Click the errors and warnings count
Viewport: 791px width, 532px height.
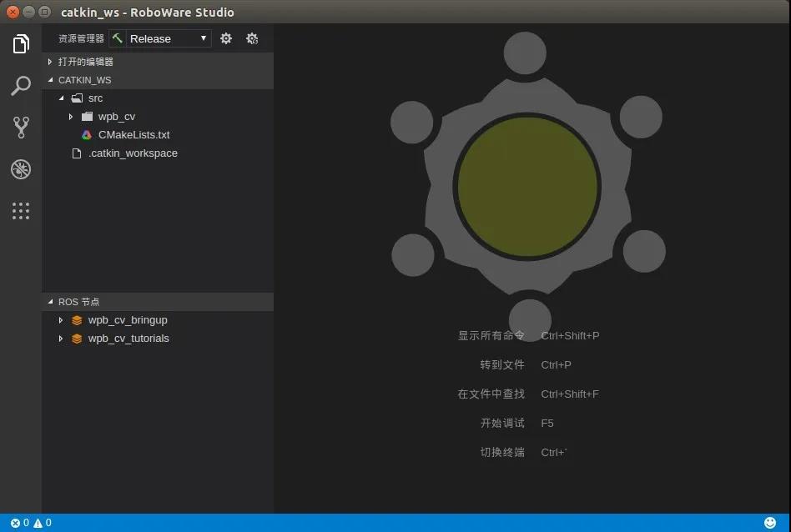(x=31, y=523)
